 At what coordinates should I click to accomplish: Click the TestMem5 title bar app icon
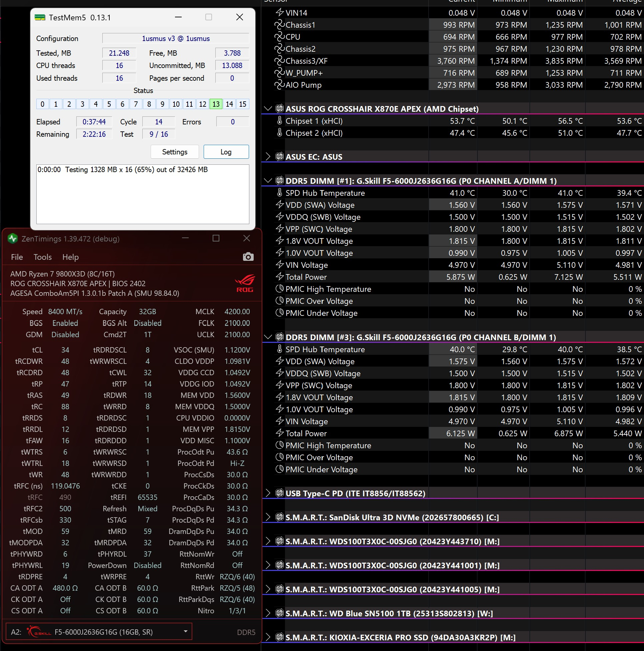coord(40,17)
